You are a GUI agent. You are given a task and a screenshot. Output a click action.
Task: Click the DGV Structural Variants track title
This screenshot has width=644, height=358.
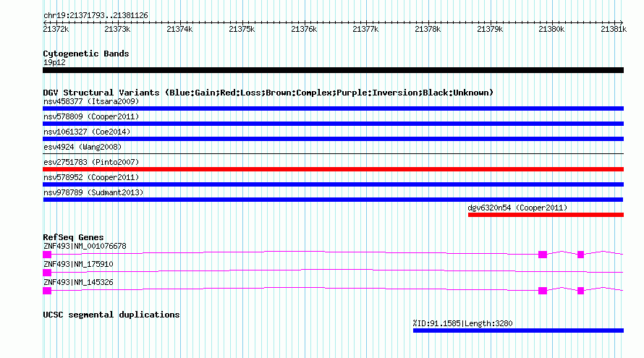click(268, 93)
